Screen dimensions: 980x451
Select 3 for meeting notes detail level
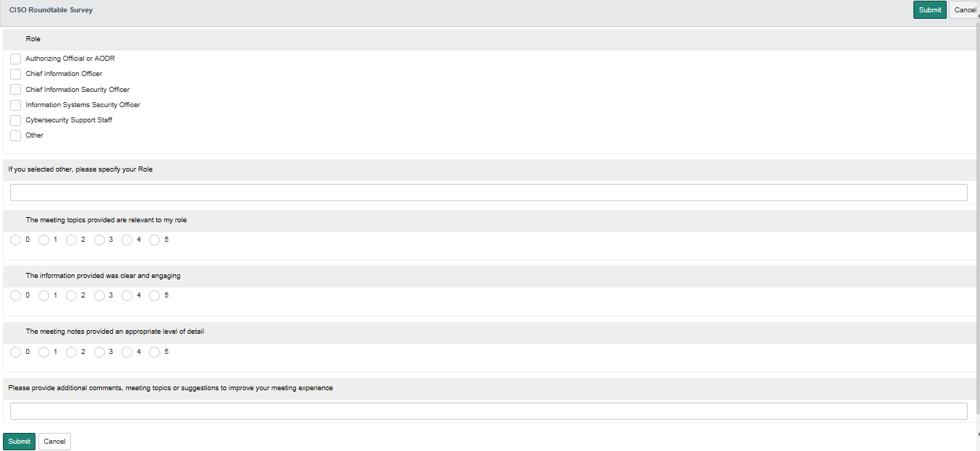click(99, 353)
